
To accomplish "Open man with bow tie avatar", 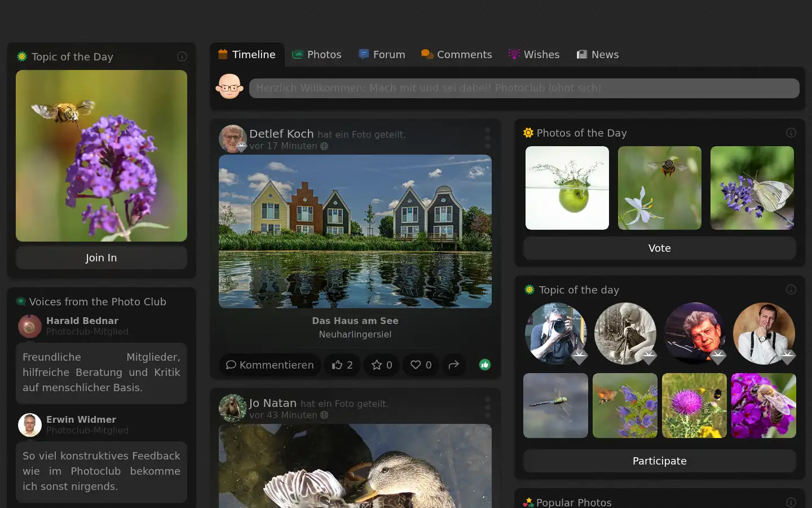I will click(764, 334).
